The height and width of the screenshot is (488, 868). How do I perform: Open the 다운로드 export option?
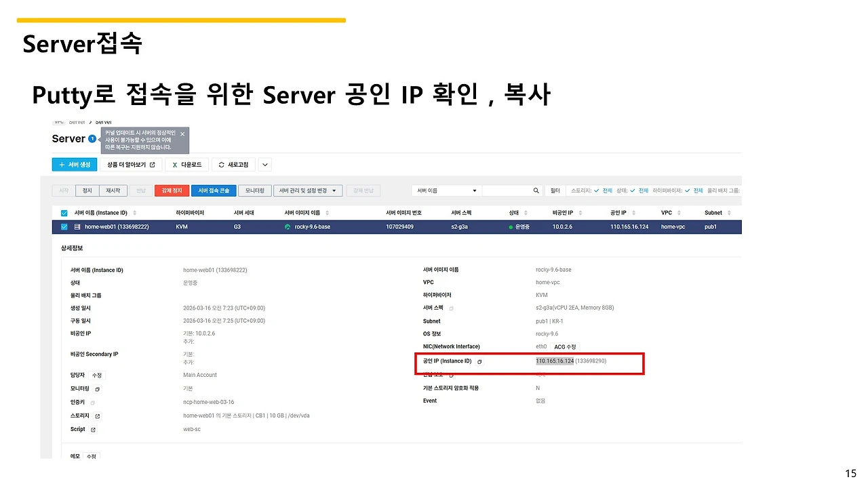coord(186,164)
